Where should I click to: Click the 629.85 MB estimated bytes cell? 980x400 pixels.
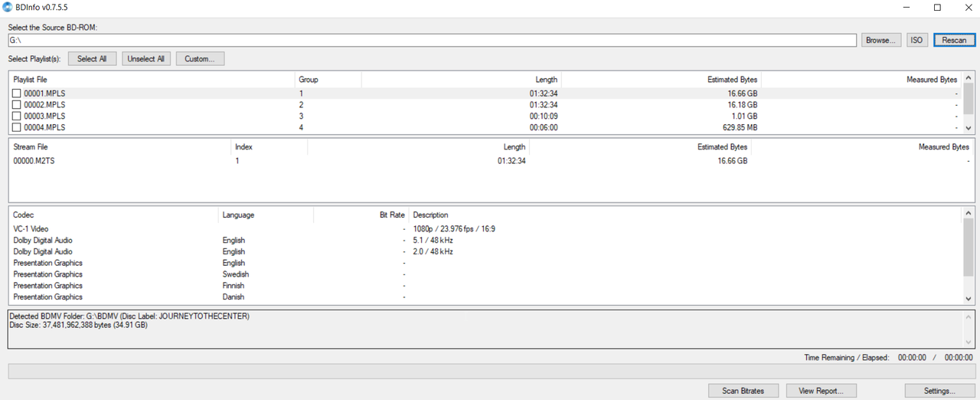point(741,128)
